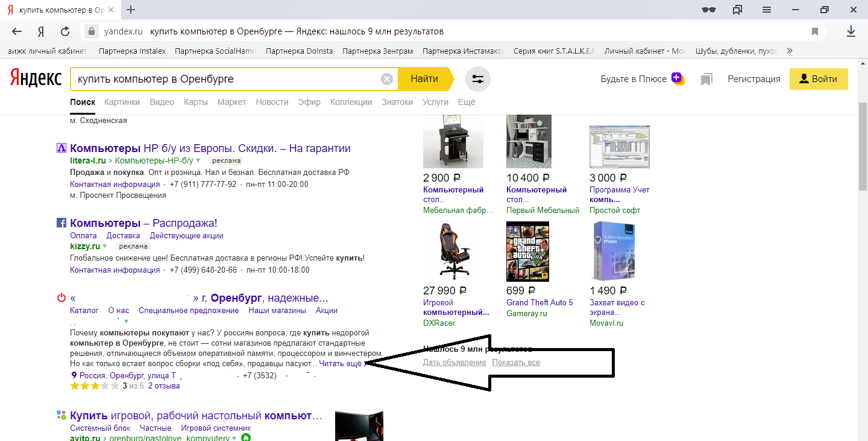This screenshot has width=868, height=441.
Task: Switch to the Услуги tab
Action: tap(436, 102)
